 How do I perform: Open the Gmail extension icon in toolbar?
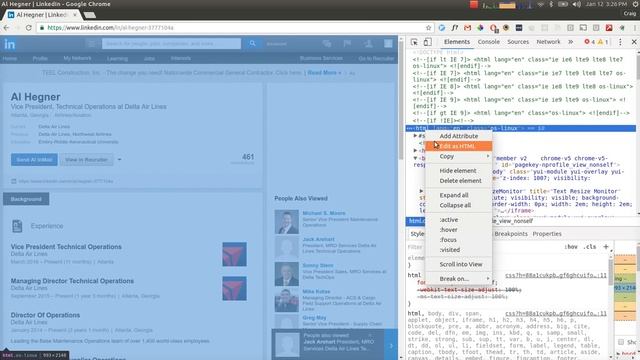[467, 28]
